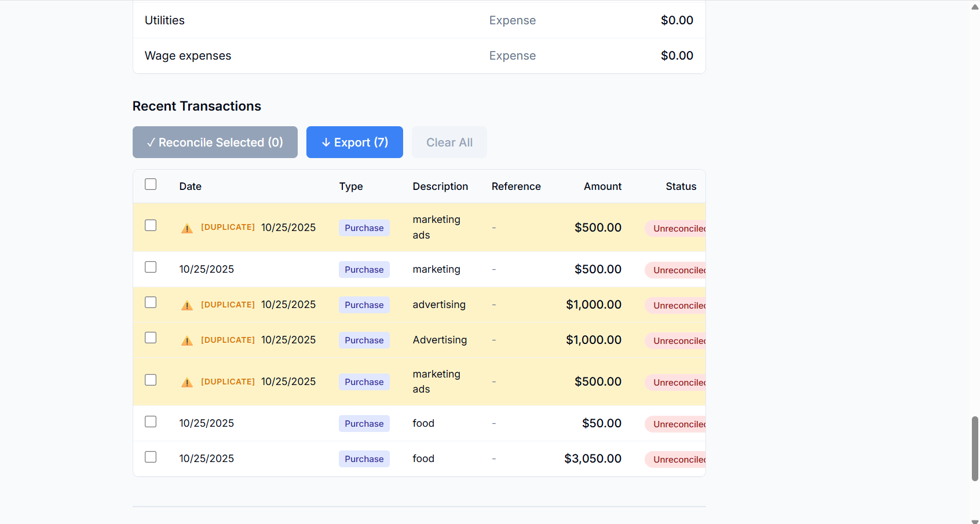This screenshot has height=524, width=980.
Task: Click the Amount column header
Action: click(x=602, y=186)
